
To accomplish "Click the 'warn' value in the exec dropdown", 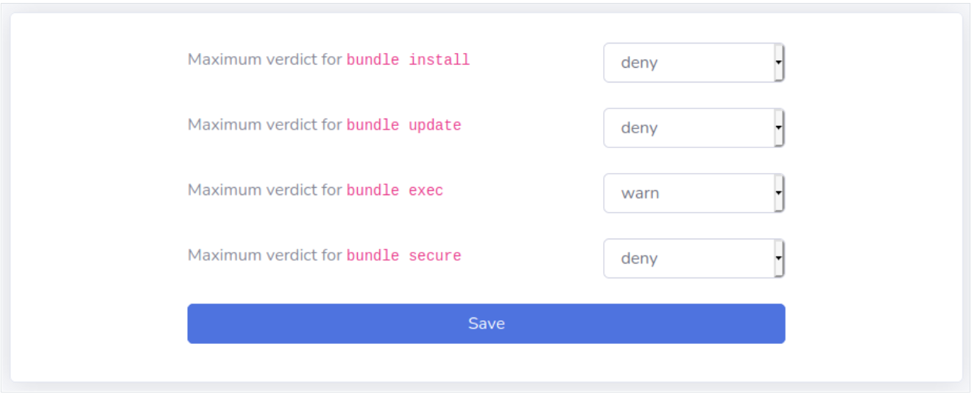I will click(x=640, y=194).
